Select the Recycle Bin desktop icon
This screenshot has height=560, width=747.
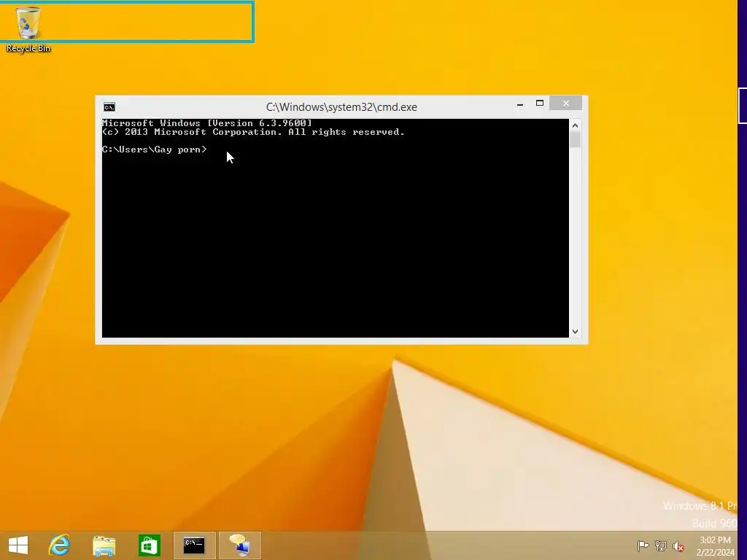[28, 29]
